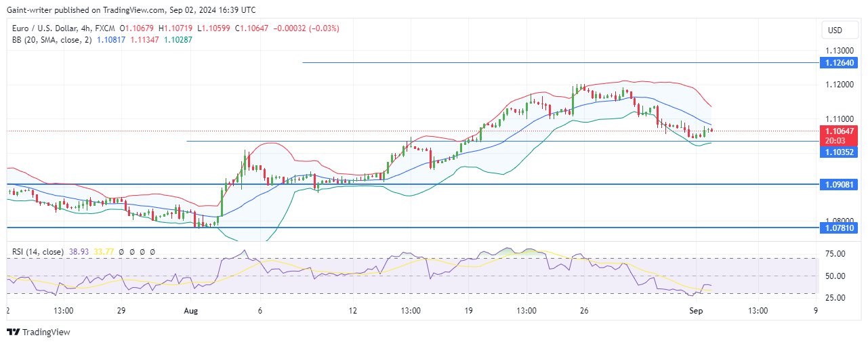Click the RSI moving average value 33.77
The height and width of the screenshot is (344, 868).
point(103,251)
